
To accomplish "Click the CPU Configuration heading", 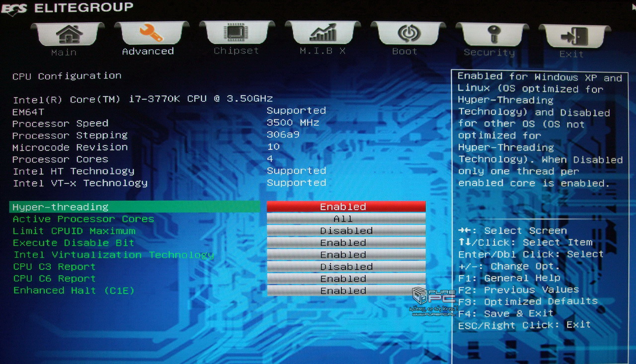I will (x=67, y=76).
